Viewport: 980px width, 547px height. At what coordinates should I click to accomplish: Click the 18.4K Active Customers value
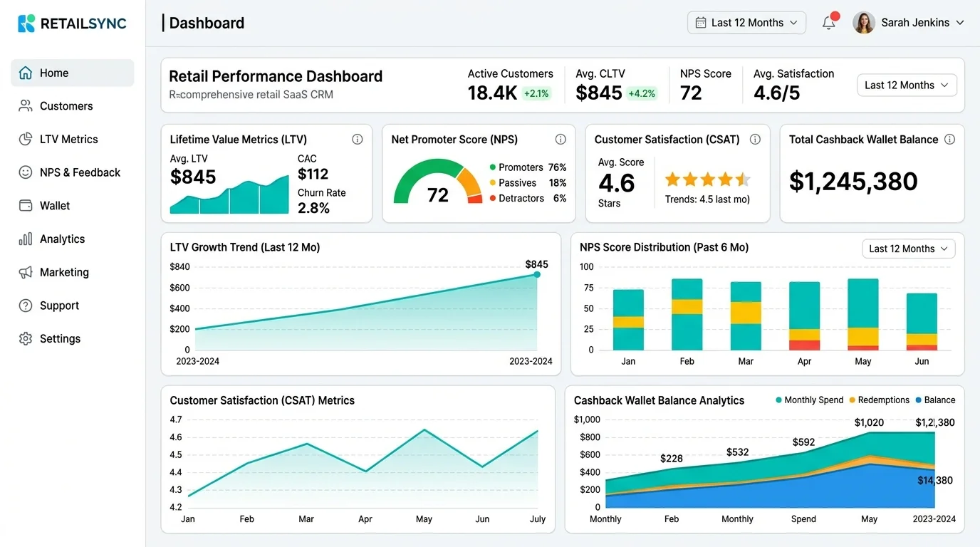492,93
